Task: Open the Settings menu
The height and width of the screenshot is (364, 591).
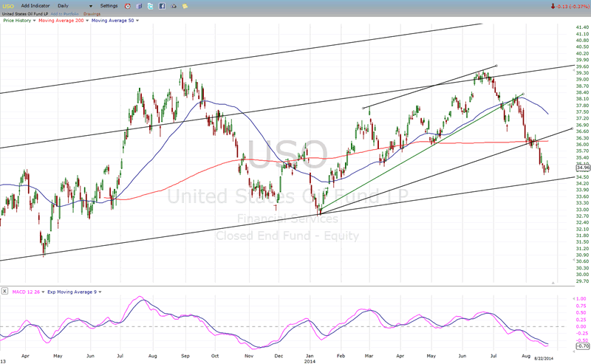Action: [x=109, y=6]
